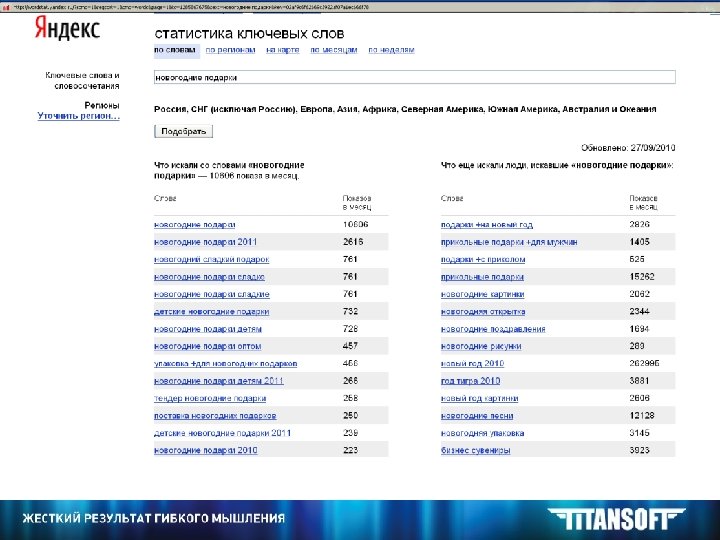This screenshot has height=540, width=720.
Task: Click the value '10606' in the left table
Action: (355, 225)
